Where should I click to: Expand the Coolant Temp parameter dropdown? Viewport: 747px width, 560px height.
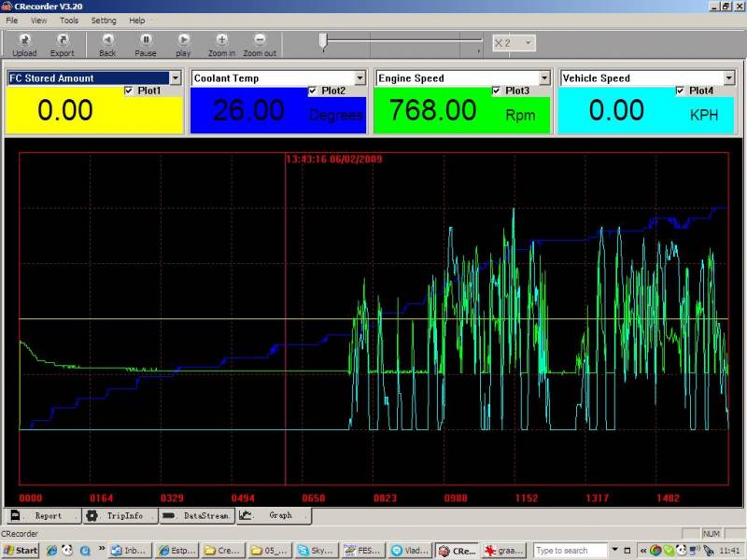[359, 78]
